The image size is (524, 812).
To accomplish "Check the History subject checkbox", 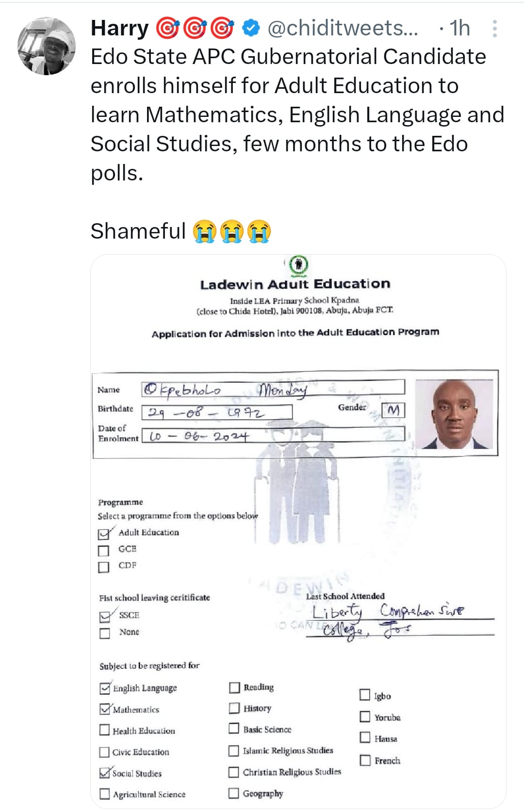I will (234, 708).
